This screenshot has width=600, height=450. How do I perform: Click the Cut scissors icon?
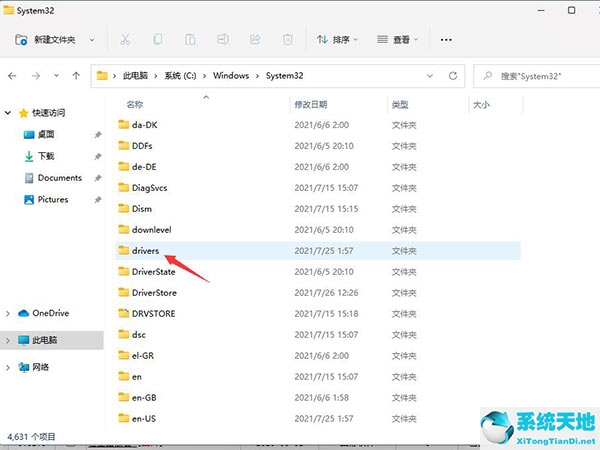125,39
